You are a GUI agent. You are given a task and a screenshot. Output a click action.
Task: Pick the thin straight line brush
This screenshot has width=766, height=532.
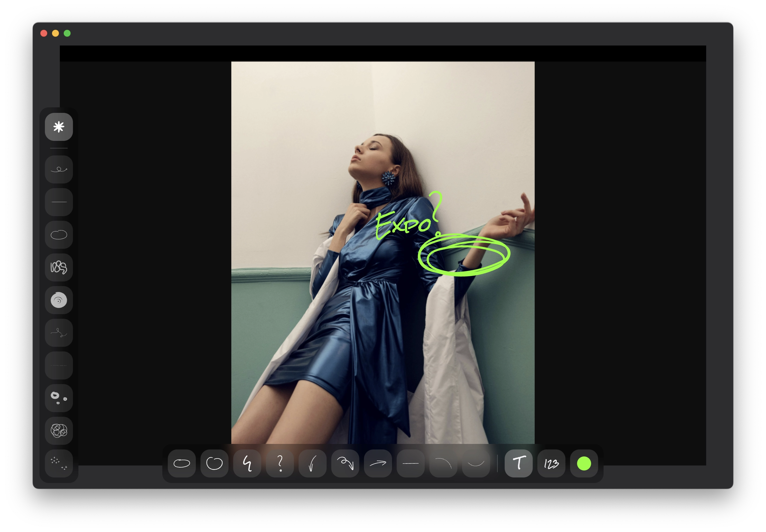point(59,202)
